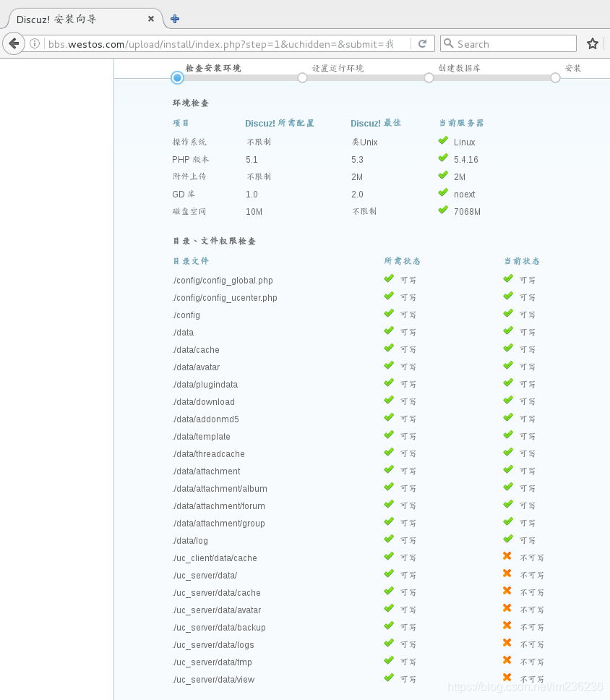Click 不可写 status for ./uc_server/data/tmp
This screenshot has height=700, width=610.
[x=532, y=662]
